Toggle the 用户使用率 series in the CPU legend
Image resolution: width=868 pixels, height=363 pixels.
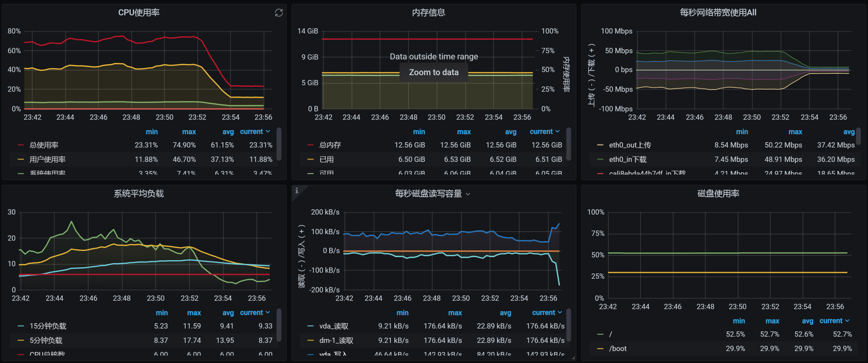(47, 159)
